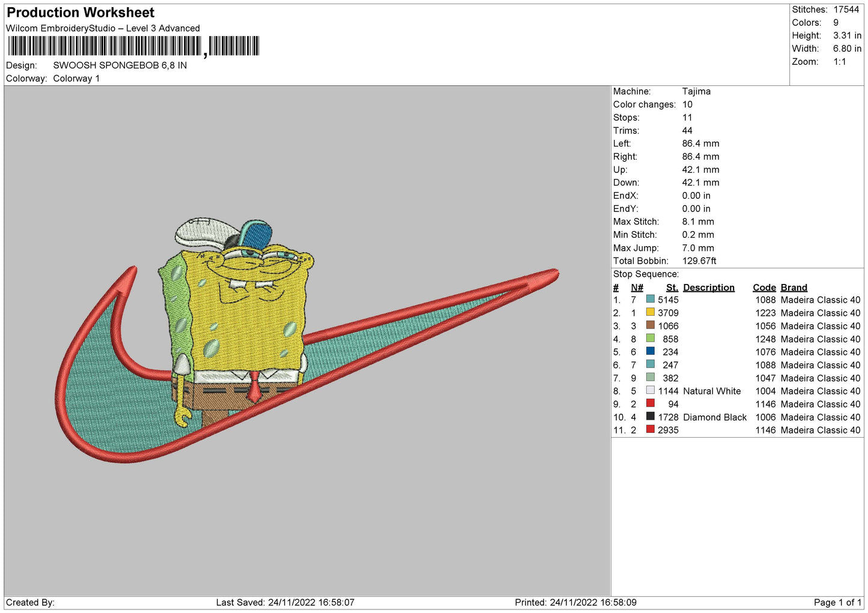Click stitch count '2935' in stop 11

click(668, 430)
